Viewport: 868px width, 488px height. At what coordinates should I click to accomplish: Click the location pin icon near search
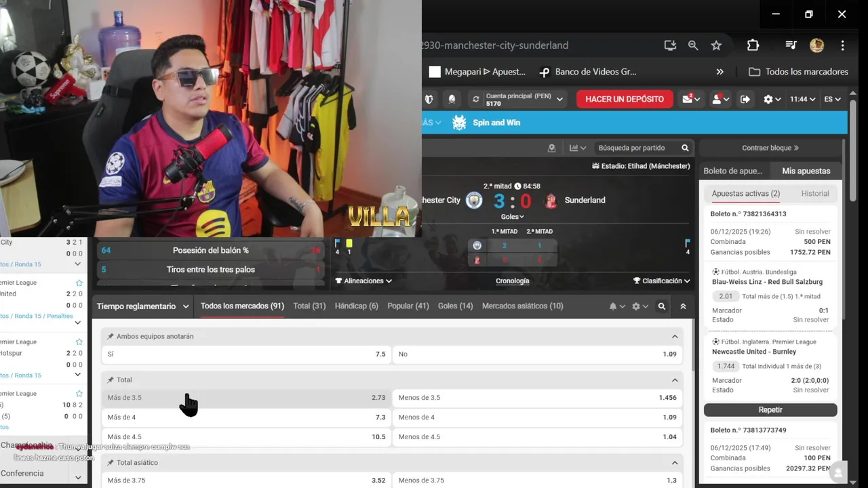pyautogui.click(x=551, y=148)
